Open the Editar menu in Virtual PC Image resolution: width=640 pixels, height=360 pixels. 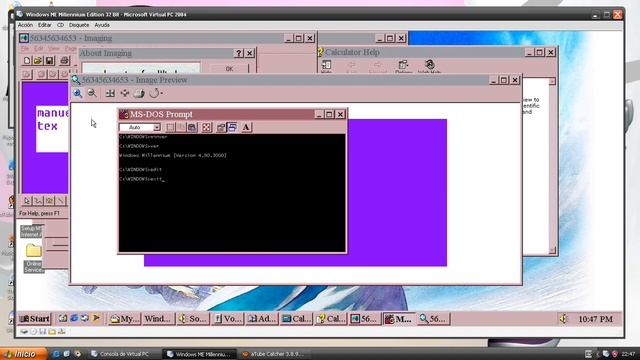[x=44, y=25]
